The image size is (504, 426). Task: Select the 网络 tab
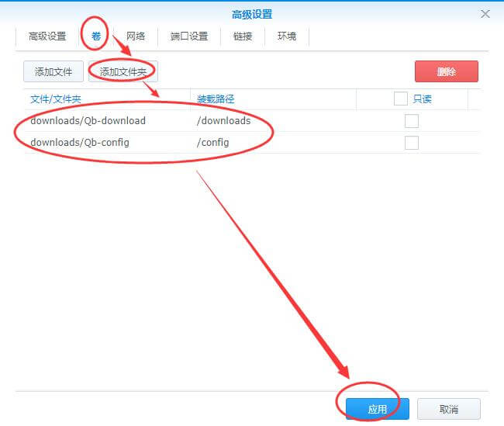136,36
